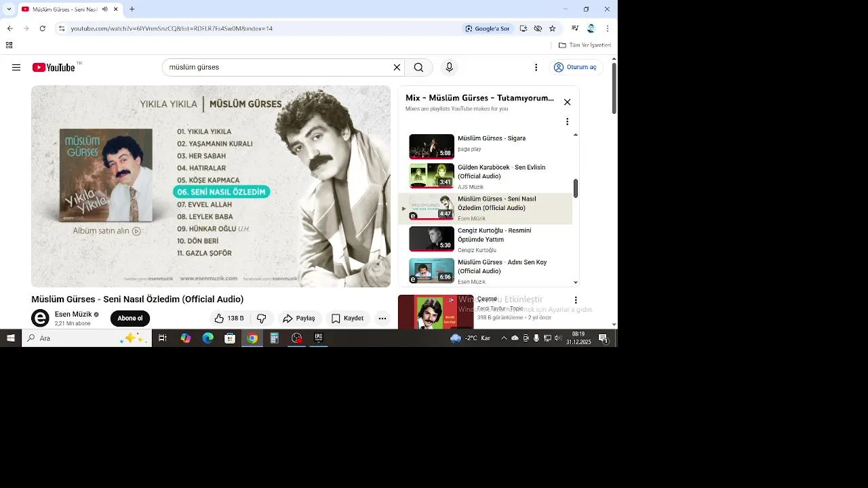The image size is (868, 488).
Task: Open the volume control in the tray
Action: point(557,338)
